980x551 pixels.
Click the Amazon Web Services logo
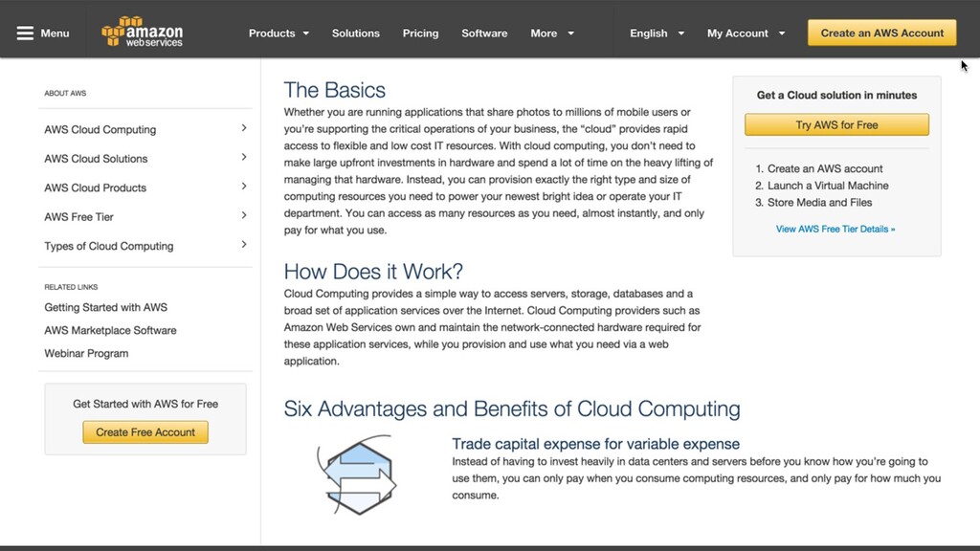[143, 32]
